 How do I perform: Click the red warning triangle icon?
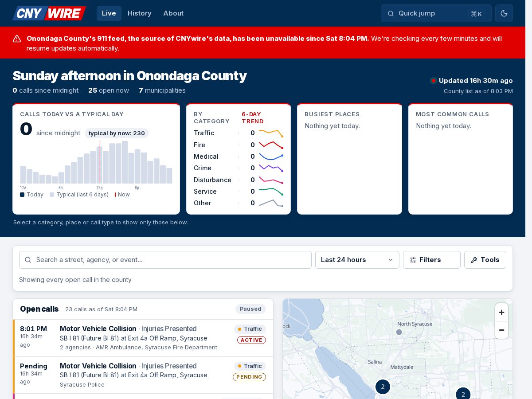coord(17,39)
